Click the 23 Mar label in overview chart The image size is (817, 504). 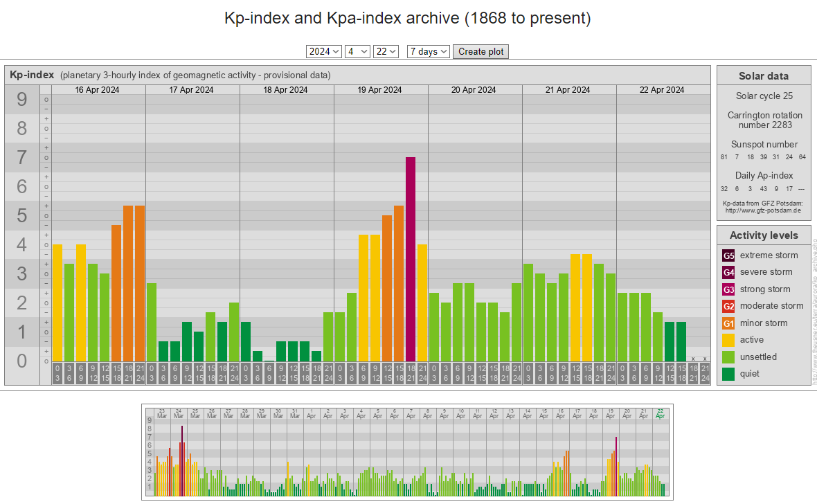[162, 414]
